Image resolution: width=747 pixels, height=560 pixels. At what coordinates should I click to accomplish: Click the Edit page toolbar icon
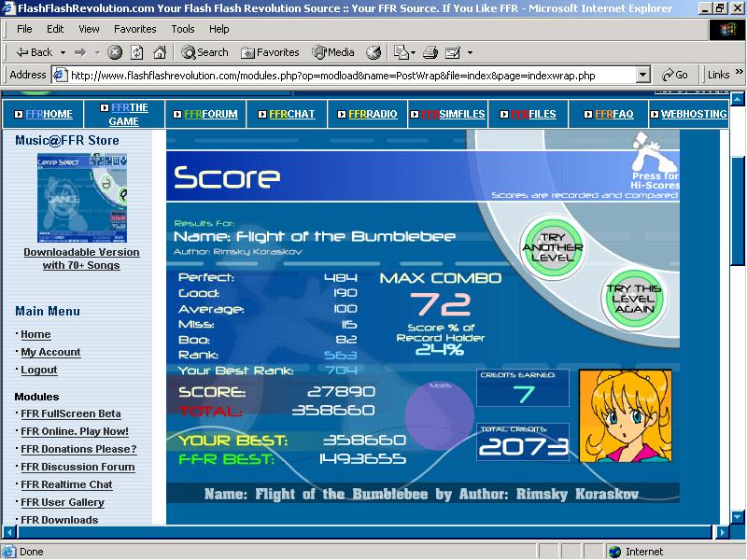(453, 52)
